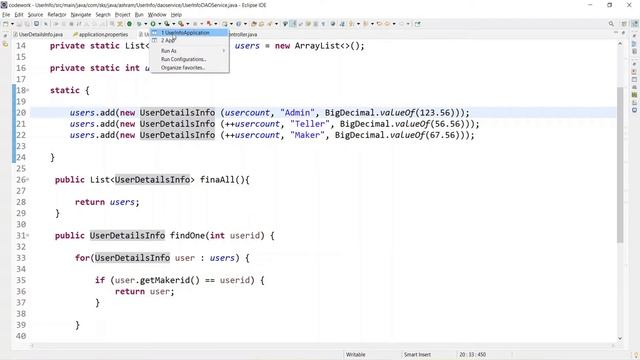Click "return user;" on line 36
Screen dimensions: 640x360
[144, 291]
